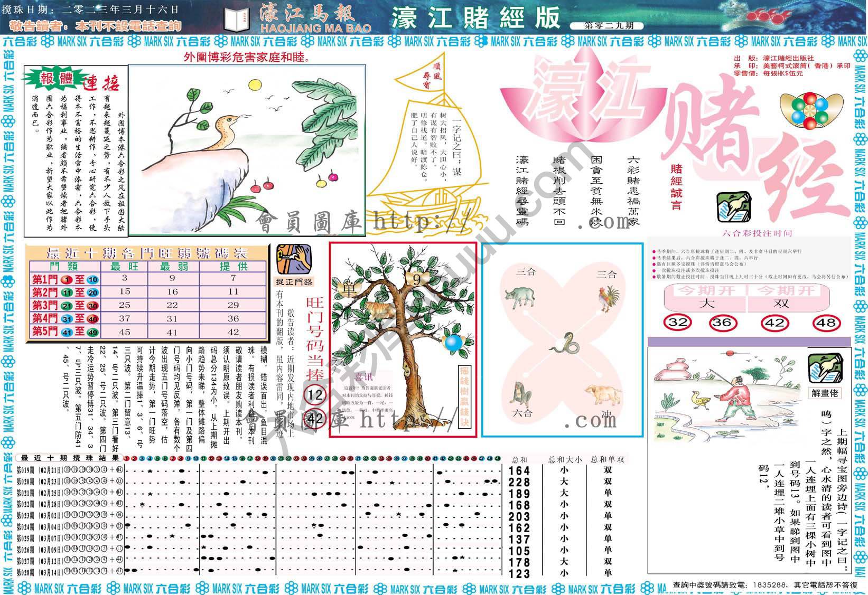Image resolution: width=868 pixels, height=595 pixels.
Task: Click the 捉正門路 label
Action: [294, 282]
